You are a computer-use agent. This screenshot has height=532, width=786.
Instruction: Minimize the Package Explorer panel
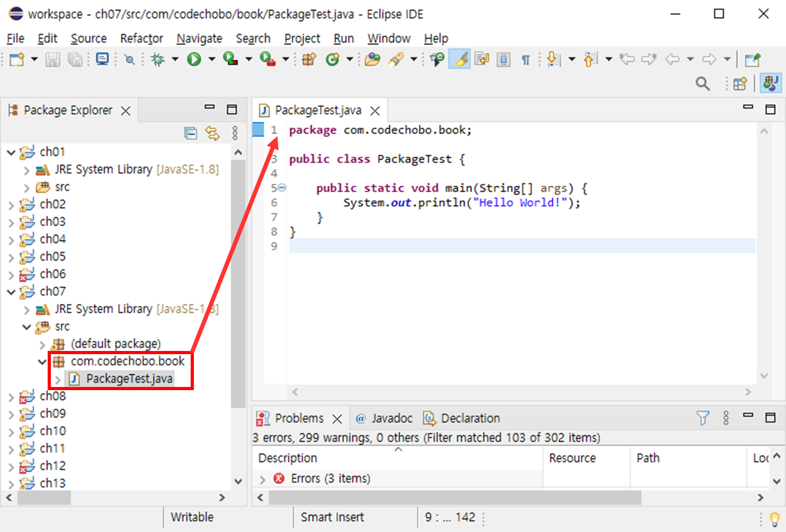click(x=210, y=107)
